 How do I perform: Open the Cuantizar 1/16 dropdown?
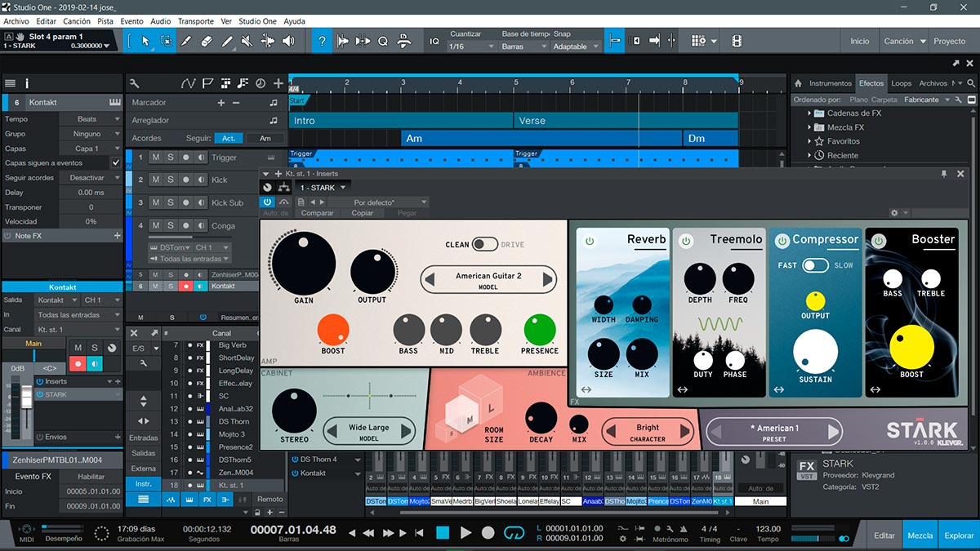click(472, 47)
